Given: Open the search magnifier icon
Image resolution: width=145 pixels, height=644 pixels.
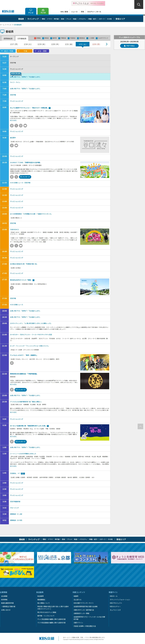Looking at the screenshot, I should [139, 4].
